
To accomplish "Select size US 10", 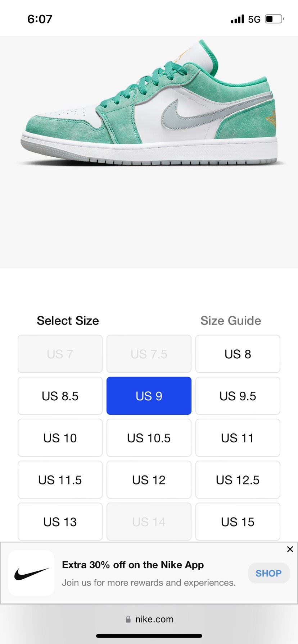I will 60,438.
